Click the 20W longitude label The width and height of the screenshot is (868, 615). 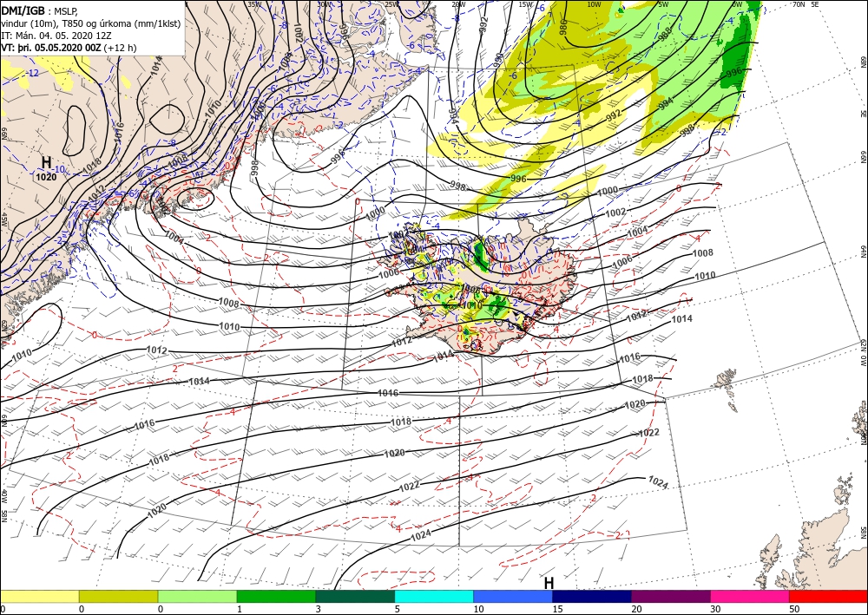[458, 4]
